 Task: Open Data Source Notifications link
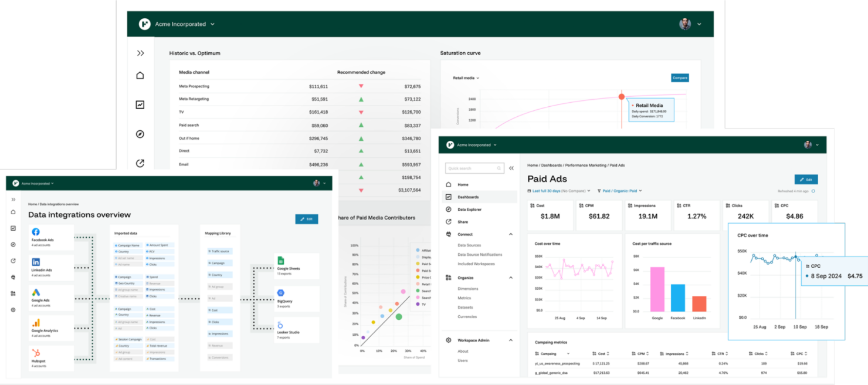[480, 255]
